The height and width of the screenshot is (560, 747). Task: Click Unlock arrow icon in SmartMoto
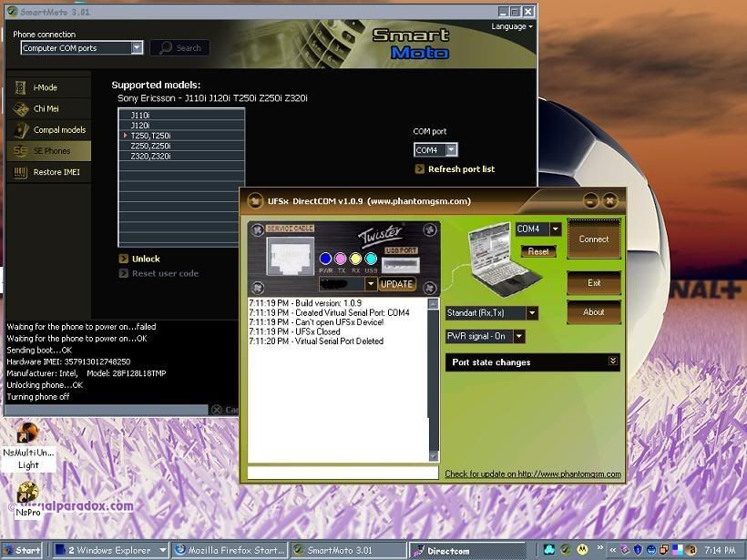coord(123,259)
